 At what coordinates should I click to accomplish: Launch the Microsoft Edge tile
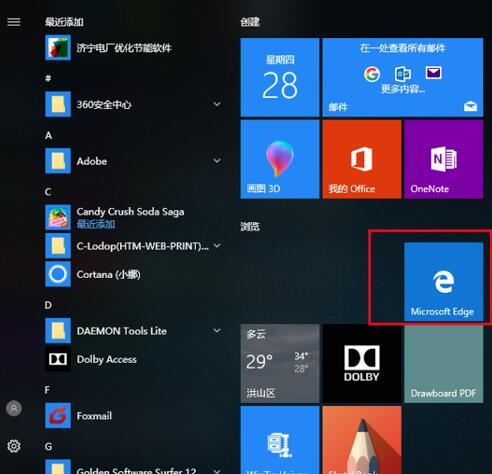pyautogui.click(x=444, y=282)
